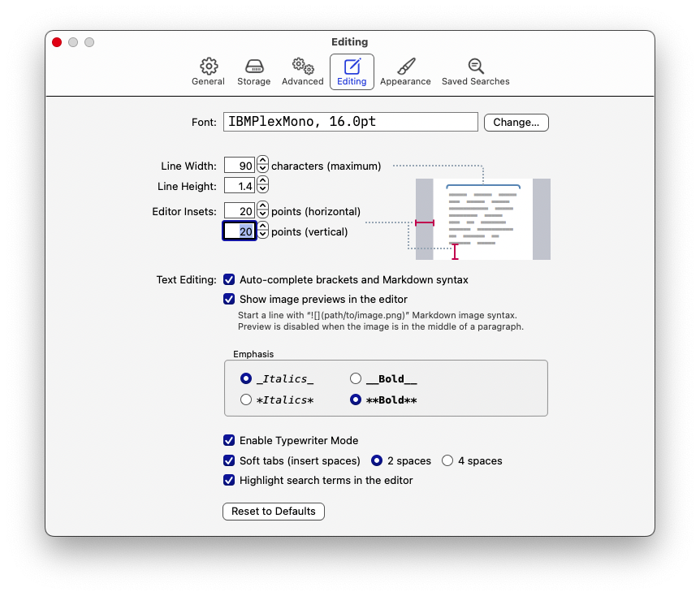Disable Auto-complete brackets and Markdown syntax
Screen dimensions: 700x596
pos(229,279)
